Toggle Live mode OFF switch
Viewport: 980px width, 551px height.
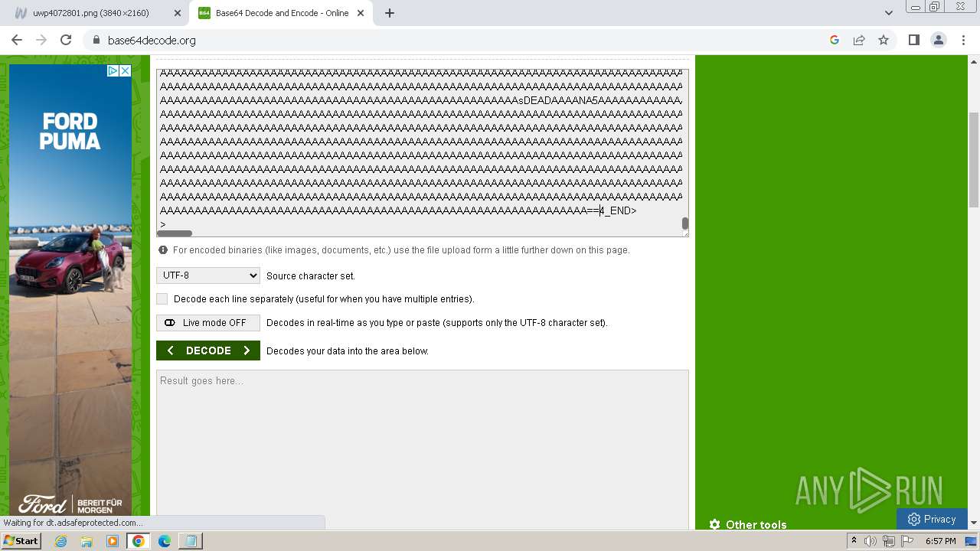point(208,323)
